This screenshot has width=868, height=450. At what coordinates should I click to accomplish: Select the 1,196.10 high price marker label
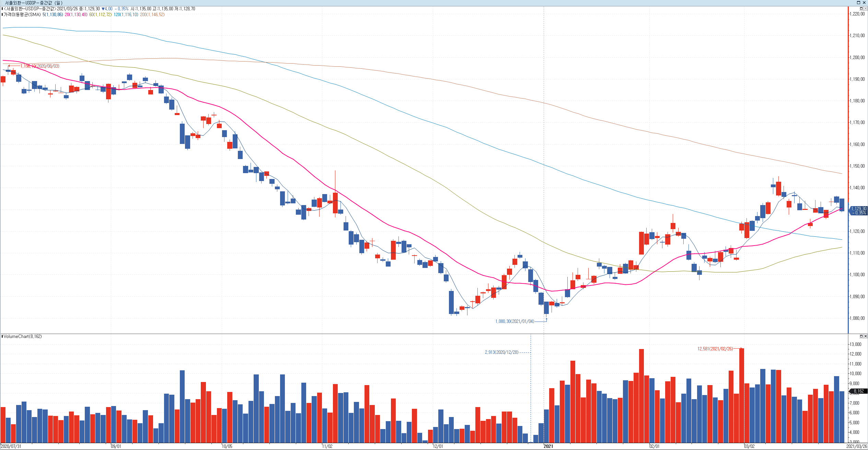point(39,66)
